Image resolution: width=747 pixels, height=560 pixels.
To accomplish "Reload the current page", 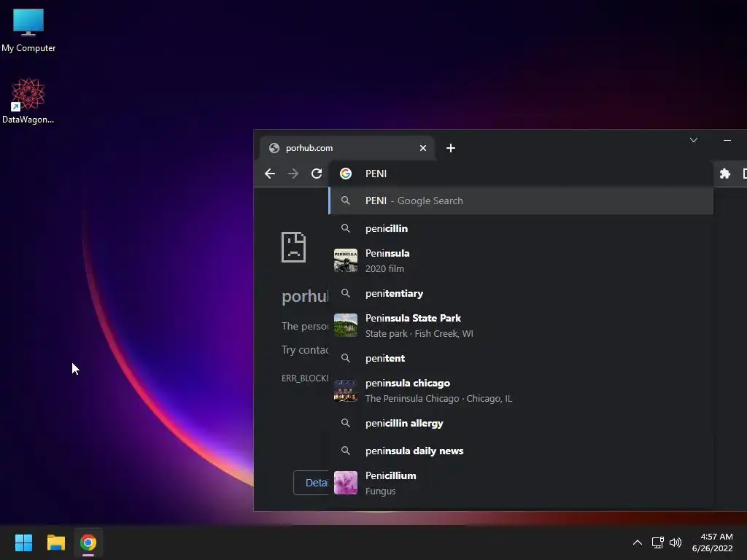I will coord(317,174).
